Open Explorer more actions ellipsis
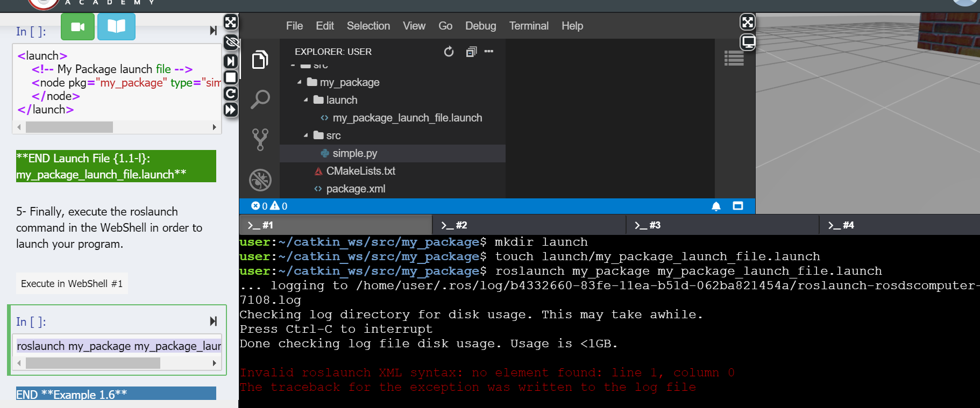This screenshot has width=980, height=408. click(x=489, y=52)
